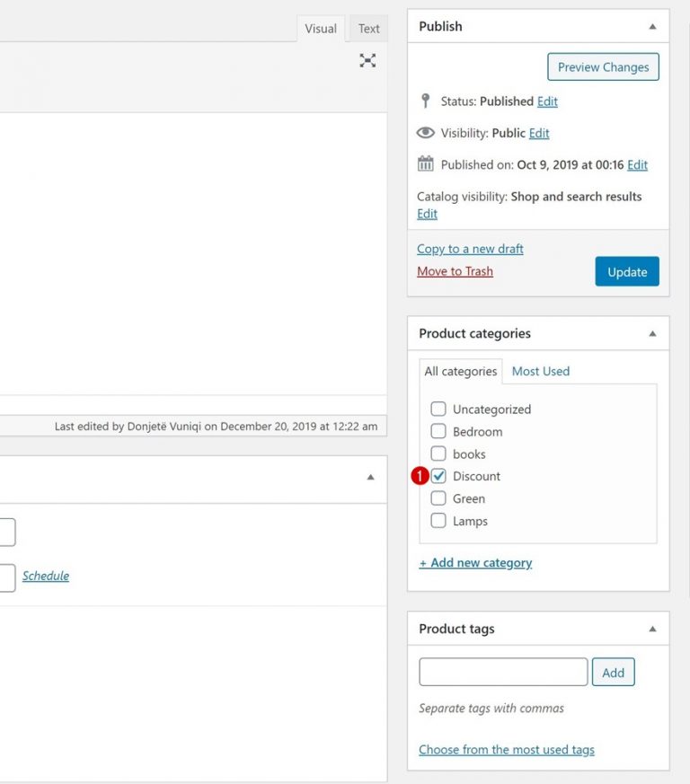
Task: Click the Move to Trash link
Action: click(455, 271)
